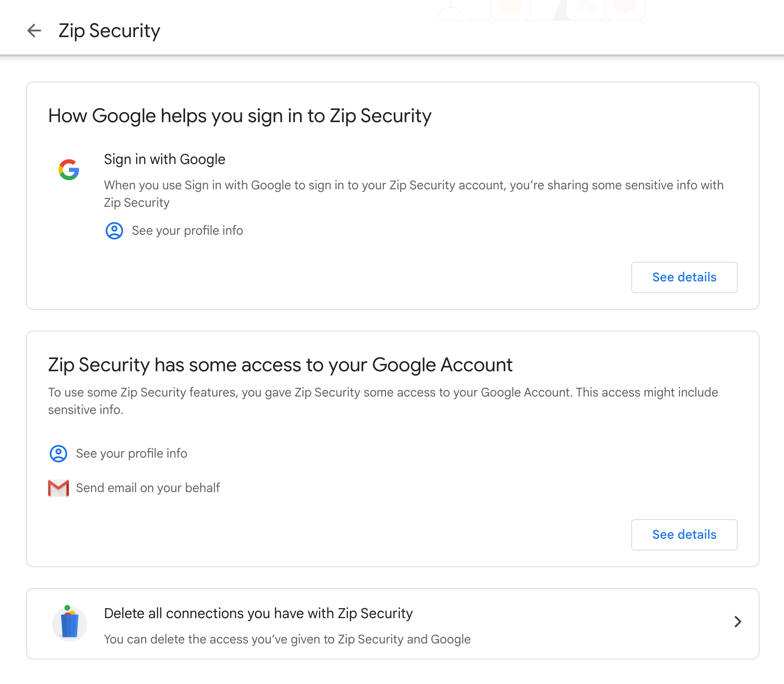Click the Send email on your behalf text

[148, 488]
